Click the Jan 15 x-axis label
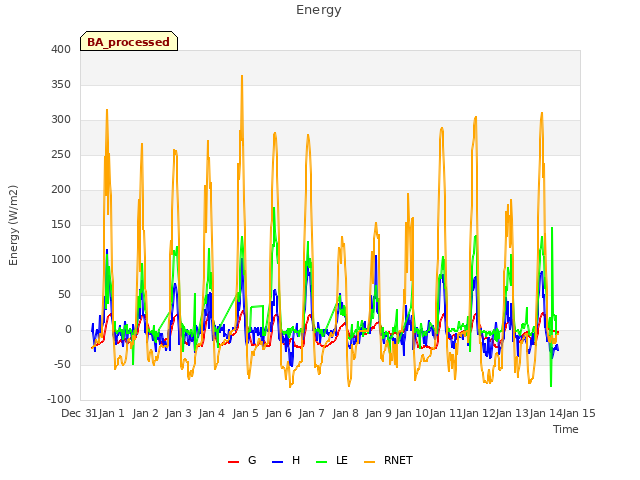640x480 pixels. 579,413
